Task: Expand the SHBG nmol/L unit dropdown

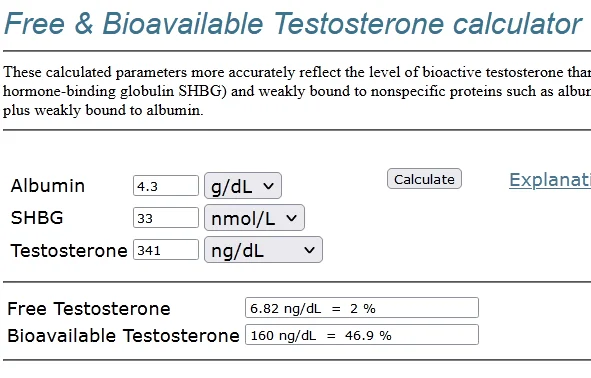Action: pos(254,217)
